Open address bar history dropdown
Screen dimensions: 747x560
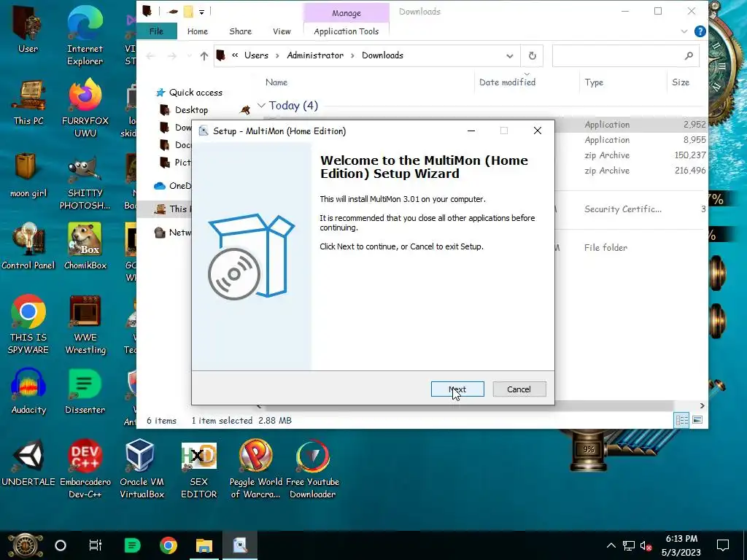point(509,55)
